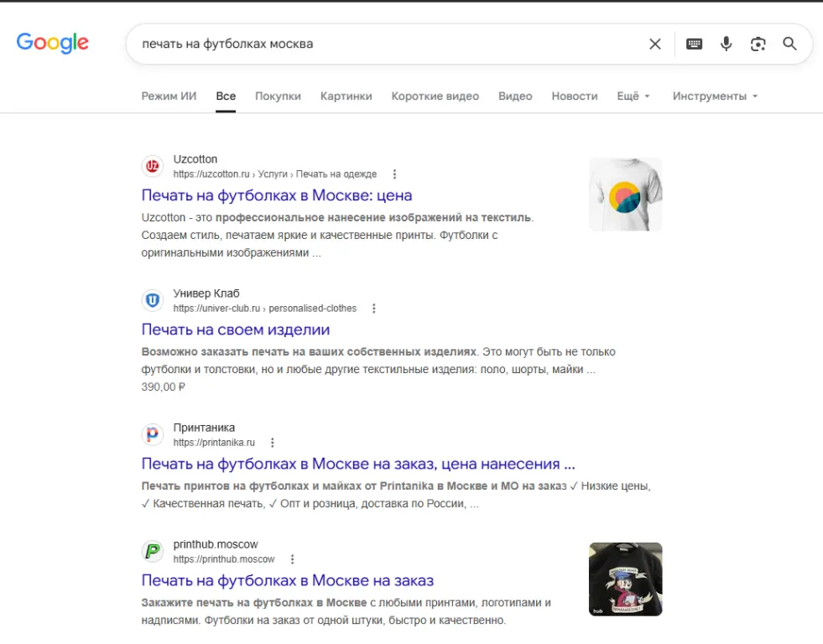Open link Печать на футболках в Москве: цена
823x644 pixels.
tap(277, 195)
